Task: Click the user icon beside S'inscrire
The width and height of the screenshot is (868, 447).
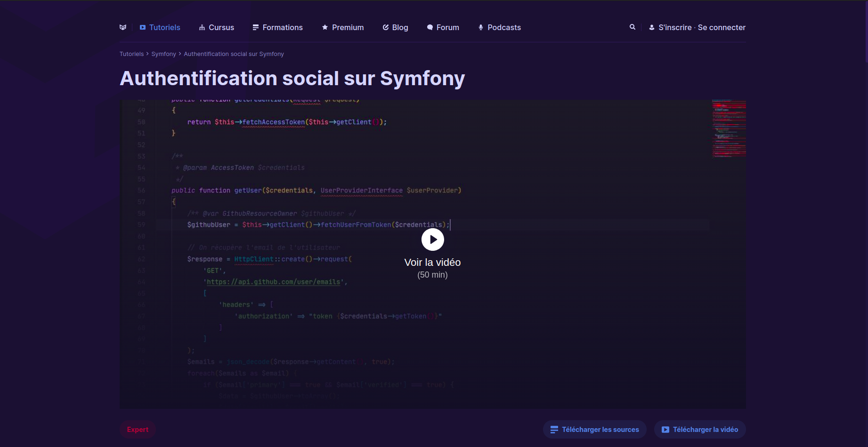Action: pyautogui.click(x=651, y=27)
